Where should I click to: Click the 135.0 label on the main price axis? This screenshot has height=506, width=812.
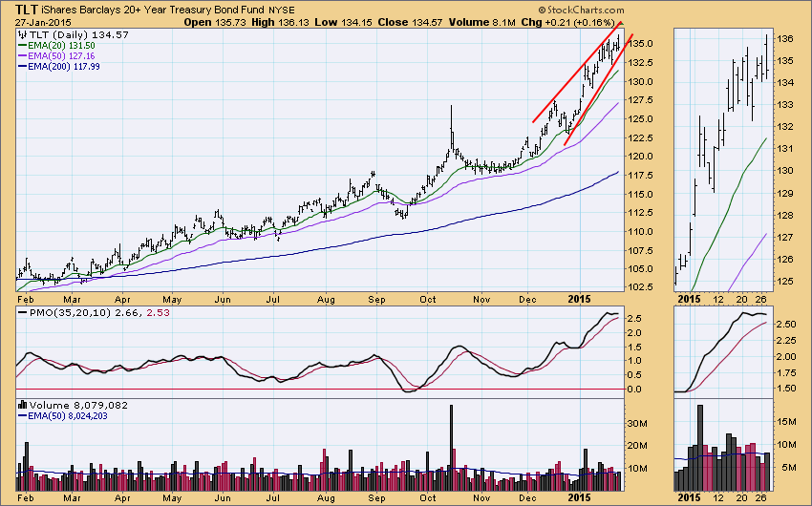pos(643,44)
